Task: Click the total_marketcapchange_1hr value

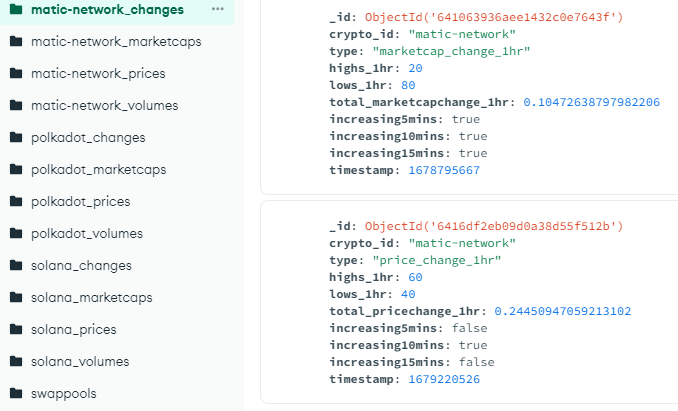Action: [591, 102]
